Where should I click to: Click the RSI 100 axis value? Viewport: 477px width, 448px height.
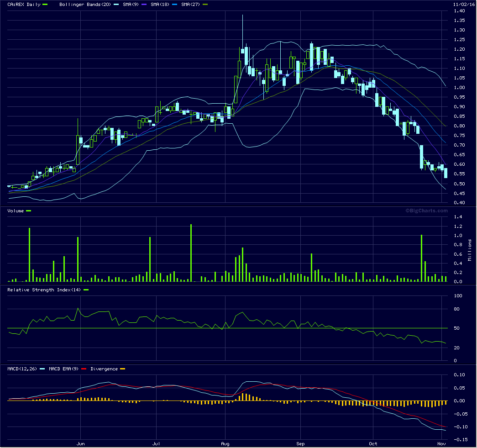coord(458,296)
